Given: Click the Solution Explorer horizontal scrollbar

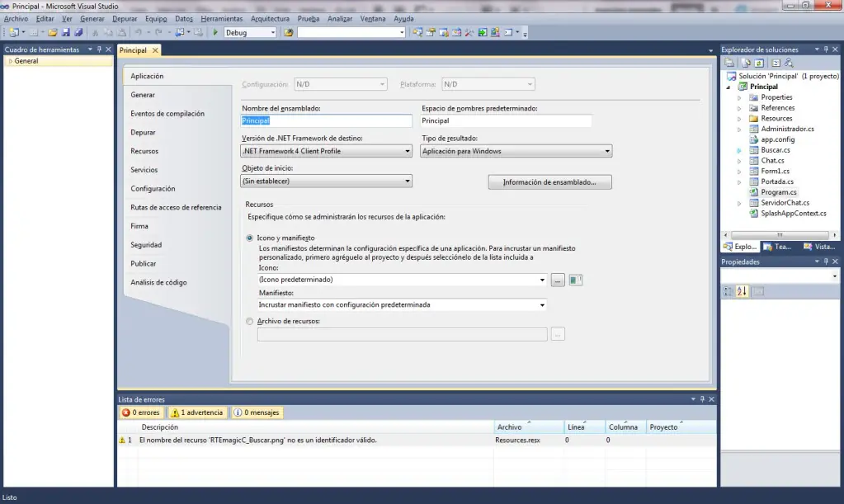Looking at the screenshot, I should (x=780, y=235).
